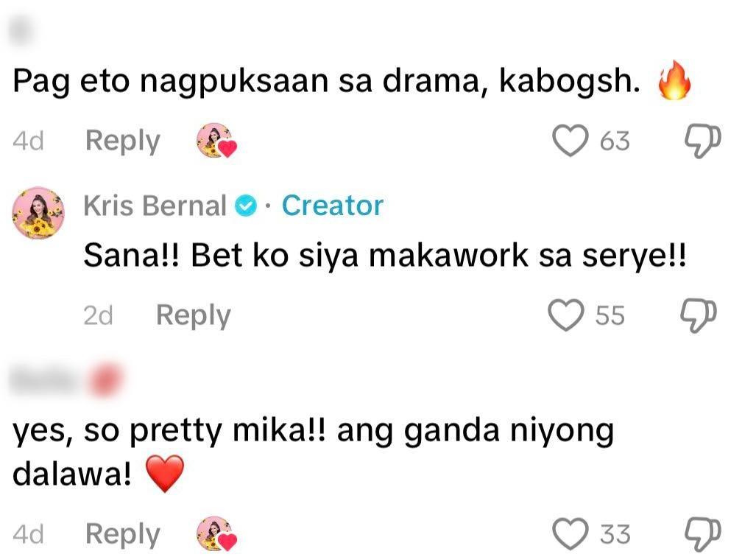
Task: Click the verified badge next to Kris Bernal
Action: (245, 206)
